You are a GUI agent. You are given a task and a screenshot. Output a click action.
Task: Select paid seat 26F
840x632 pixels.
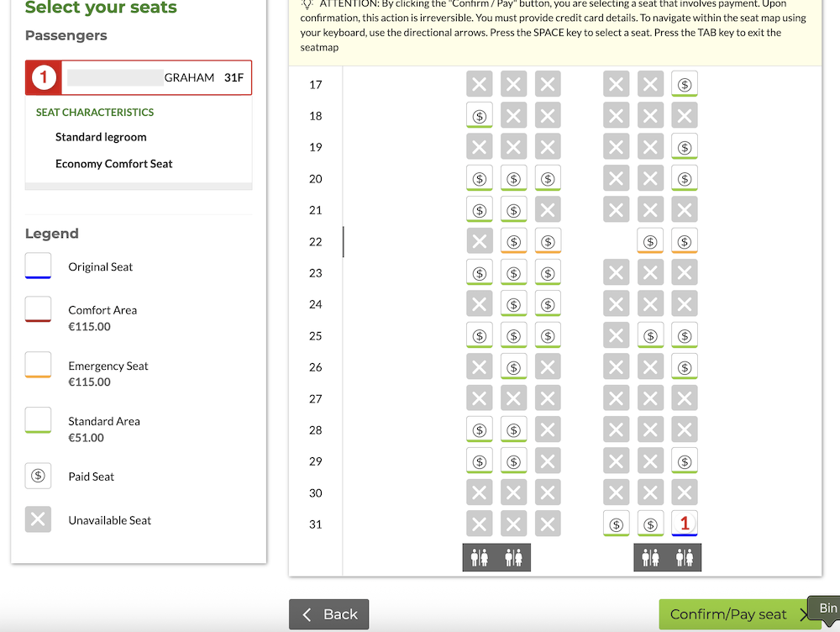pos(684,366)
